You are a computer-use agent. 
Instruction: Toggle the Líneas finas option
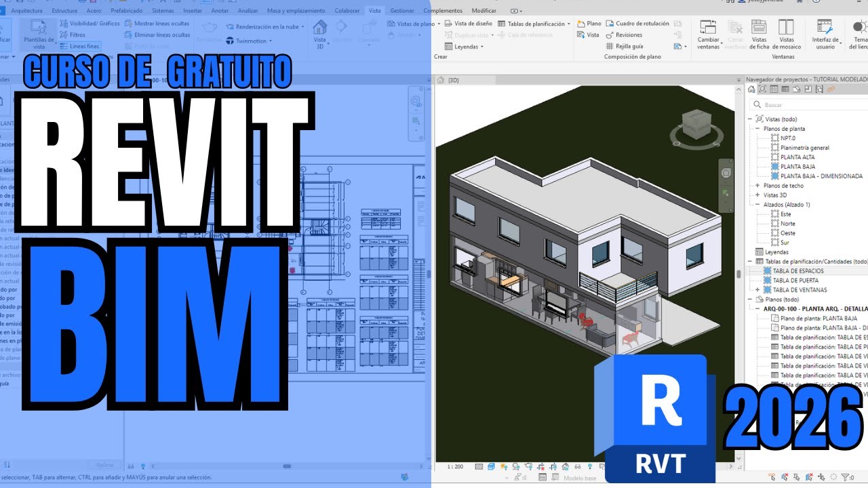click(x=79, y=46)
